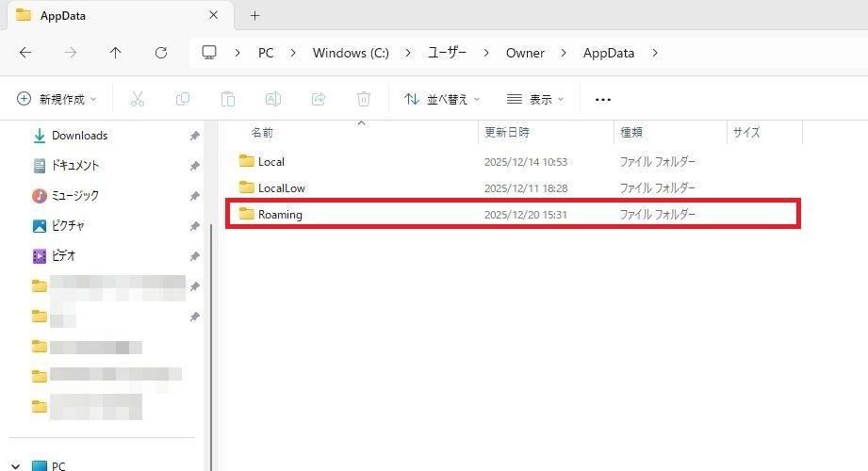Sort by the 更新日時 column header

click(x=507, y=133)
